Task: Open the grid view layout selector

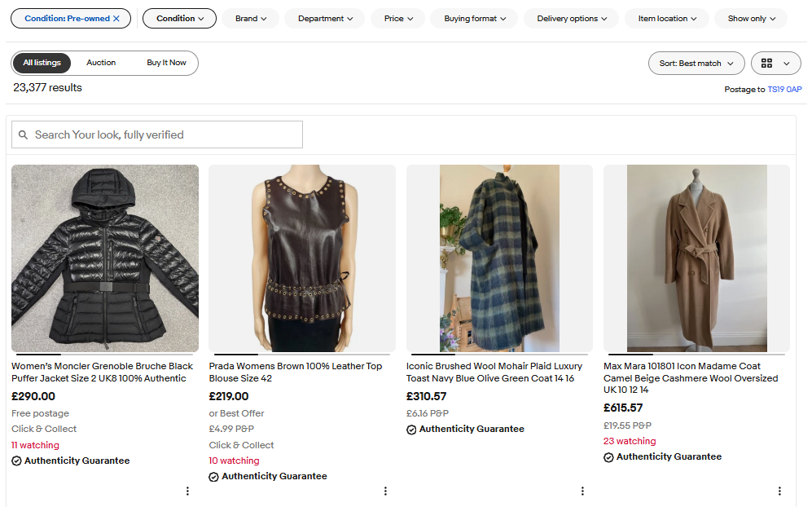Action: click(775, 64)
